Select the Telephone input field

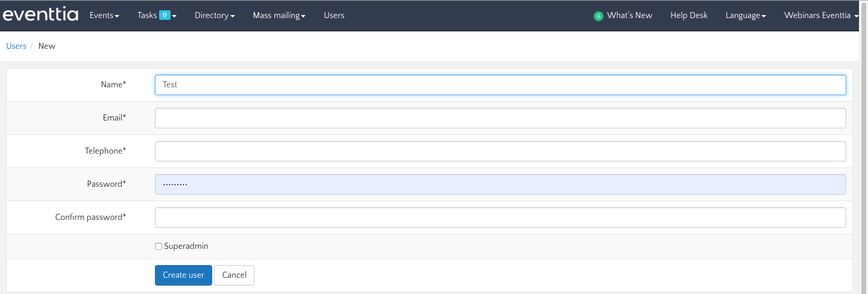500,151
